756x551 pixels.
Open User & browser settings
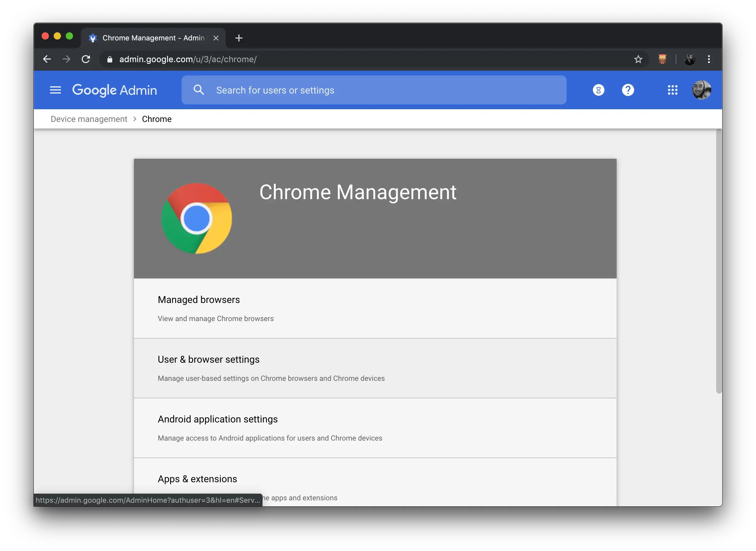pyautogui.click(x=209, y=359)
